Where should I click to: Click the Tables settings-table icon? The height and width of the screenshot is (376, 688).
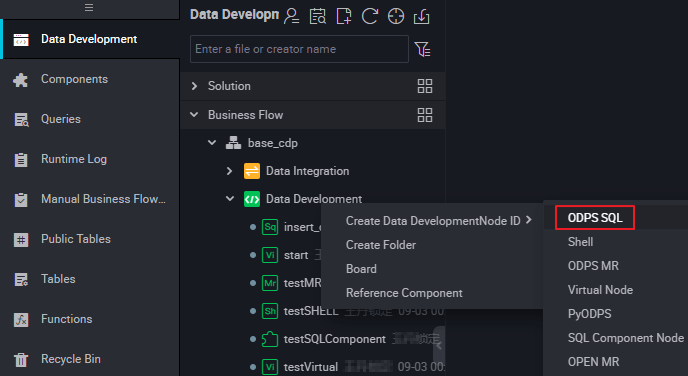click(21, 279)
